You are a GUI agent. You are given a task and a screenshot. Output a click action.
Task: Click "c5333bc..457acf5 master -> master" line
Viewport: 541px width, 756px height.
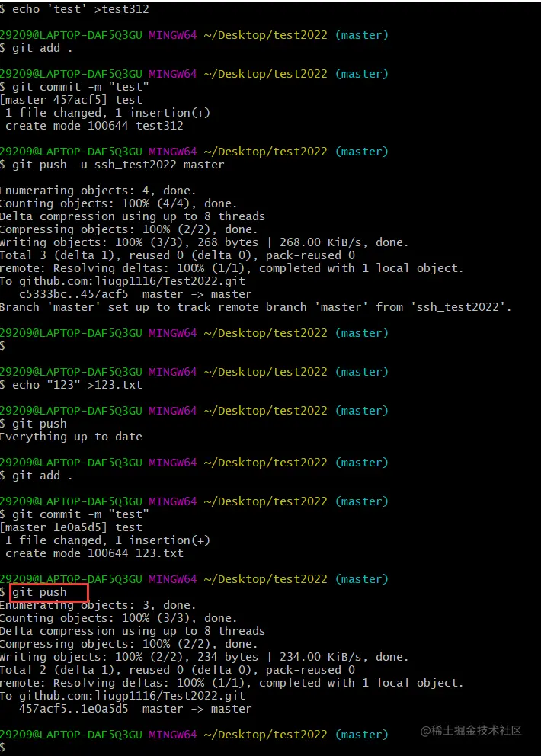(x=136, y=294)
